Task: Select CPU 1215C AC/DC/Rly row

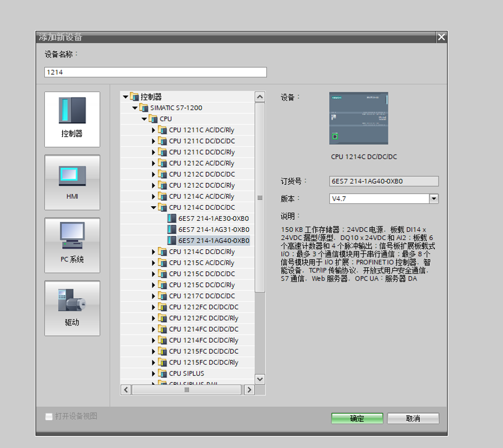Action: tap(187, 263)
